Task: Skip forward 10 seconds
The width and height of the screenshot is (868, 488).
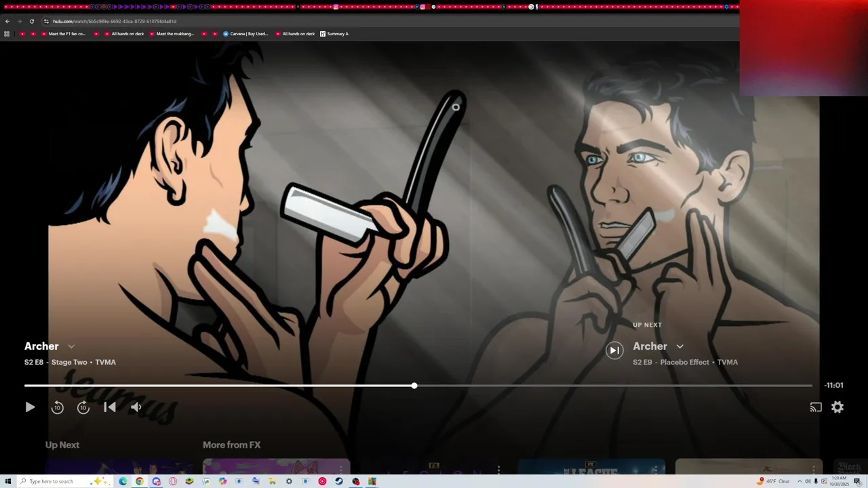Action: 83,407
